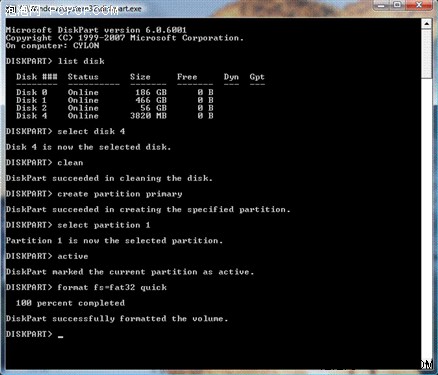This screenshot has height=375, width=438.
Task: Click the 'Gpt' column header
Action: click(257, 77)
